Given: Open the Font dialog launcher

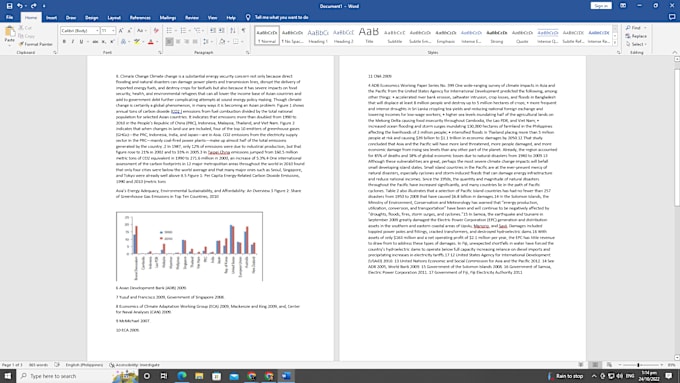Looking at the screenshot, I should (x=160, y=52).
